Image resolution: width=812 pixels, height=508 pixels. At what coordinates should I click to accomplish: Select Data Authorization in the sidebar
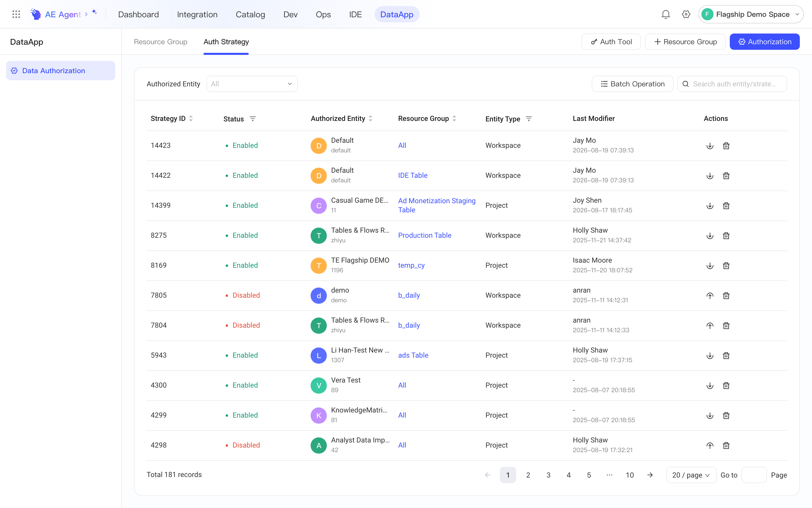click(x=60, y=71)
